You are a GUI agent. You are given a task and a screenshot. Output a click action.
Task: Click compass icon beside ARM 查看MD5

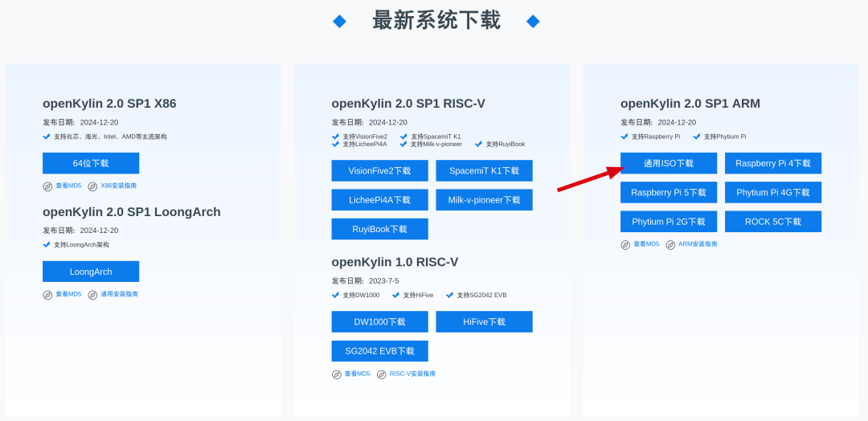click(x=625, y=244)
